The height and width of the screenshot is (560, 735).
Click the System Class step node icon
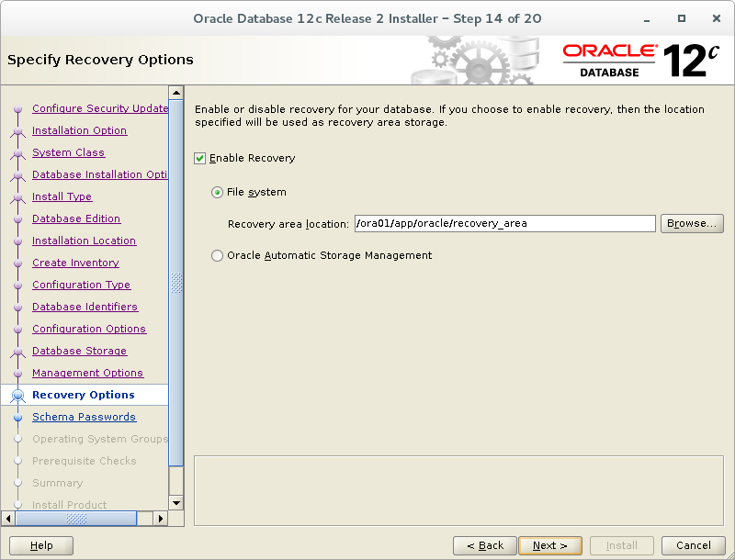click(x=17, y=153)
